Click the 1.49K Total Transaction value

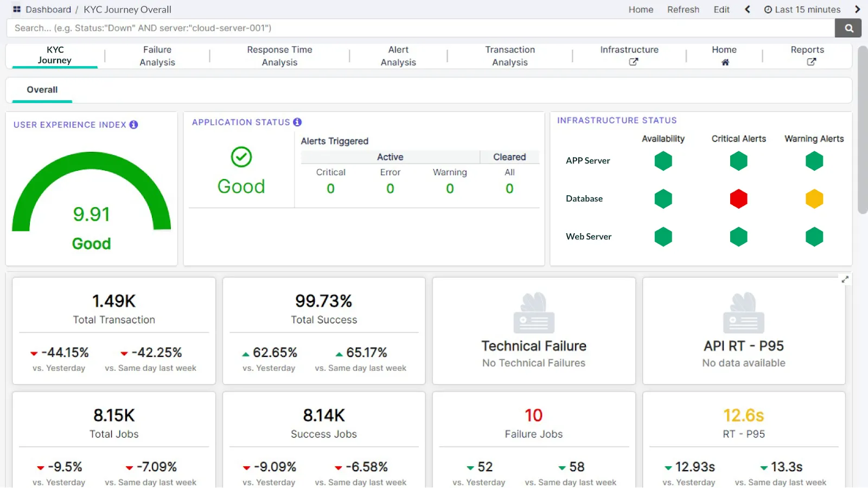coord(114,301)
